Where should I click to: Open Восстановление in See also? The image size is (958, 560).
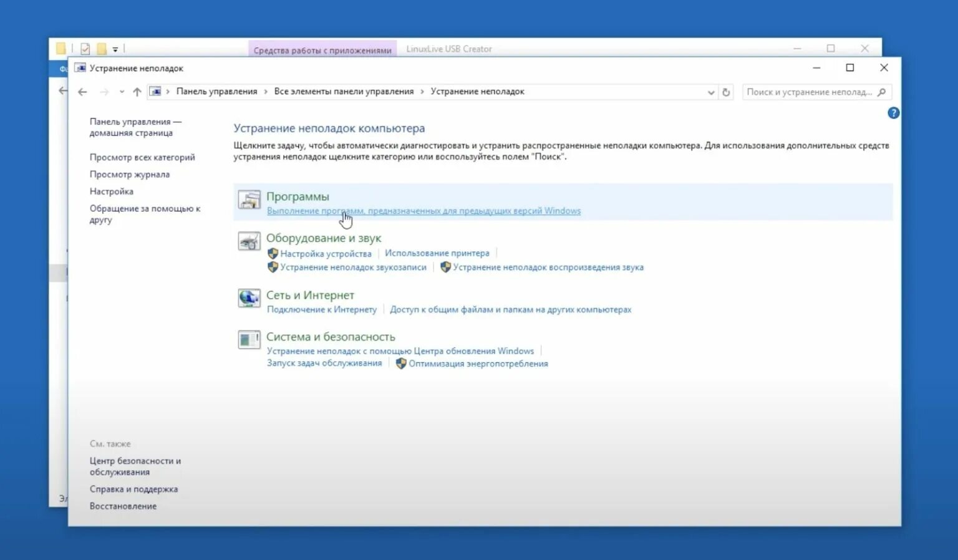point(123,506)
